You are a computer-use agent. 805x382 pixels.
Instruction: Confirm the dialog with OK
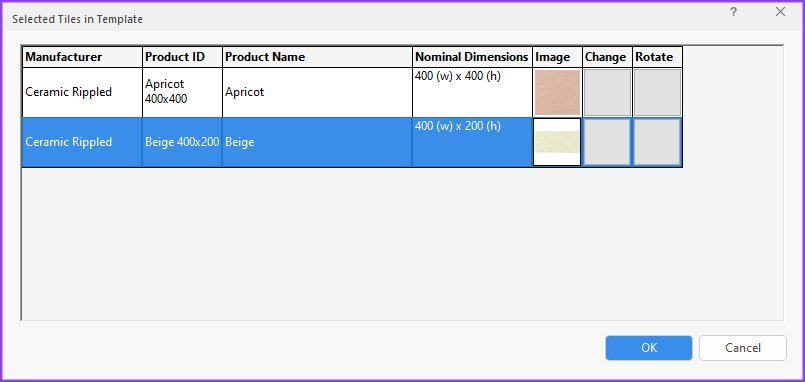(649, 348)
